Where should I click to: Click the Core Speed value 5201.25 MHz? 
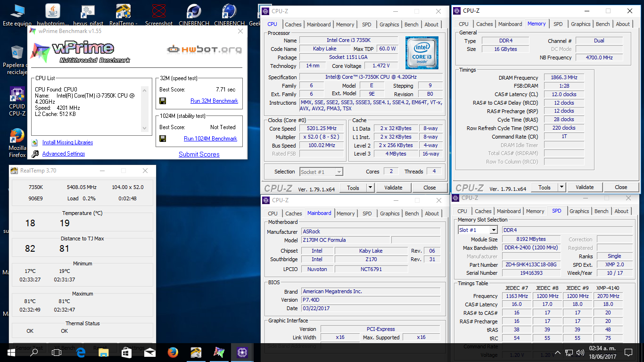click(322, 129)
